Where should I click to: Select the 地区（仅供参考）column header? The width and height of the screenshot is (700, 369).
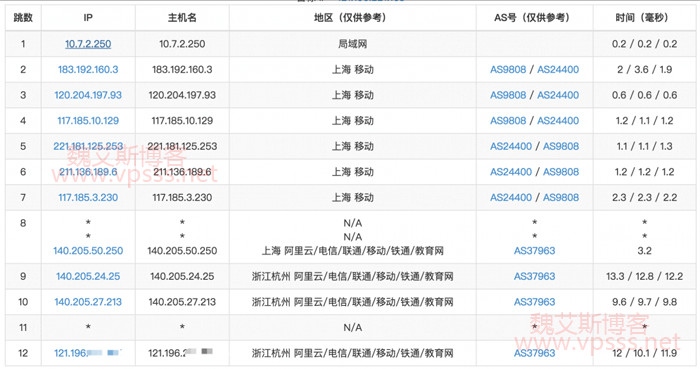coord(353,18)
